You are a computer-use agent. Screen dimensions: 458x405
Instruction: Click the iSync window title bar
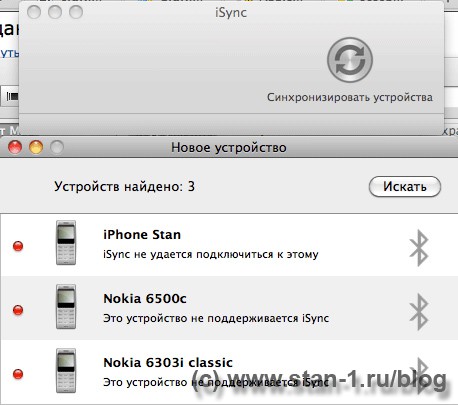point(231,13)
